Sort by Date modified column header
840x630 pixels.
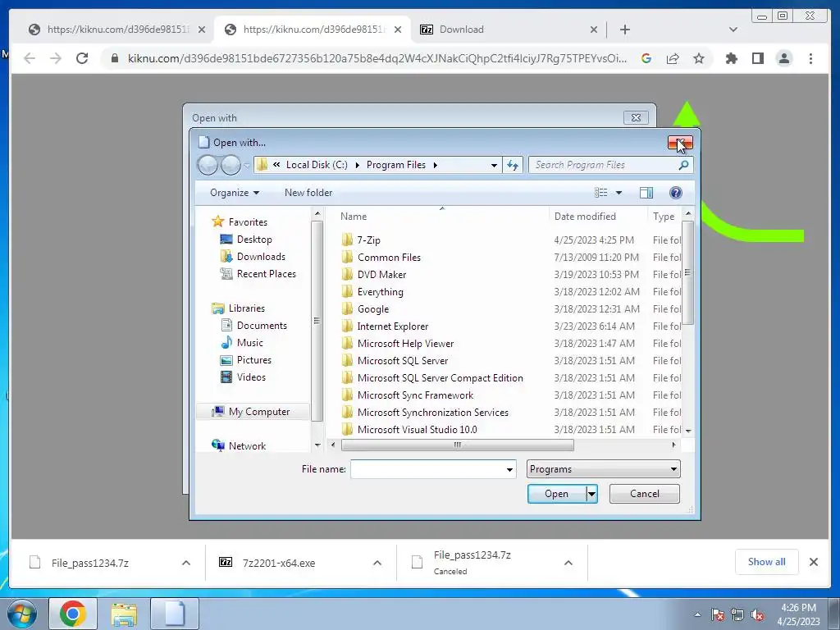pyautogui.click(x=585, y=217)
